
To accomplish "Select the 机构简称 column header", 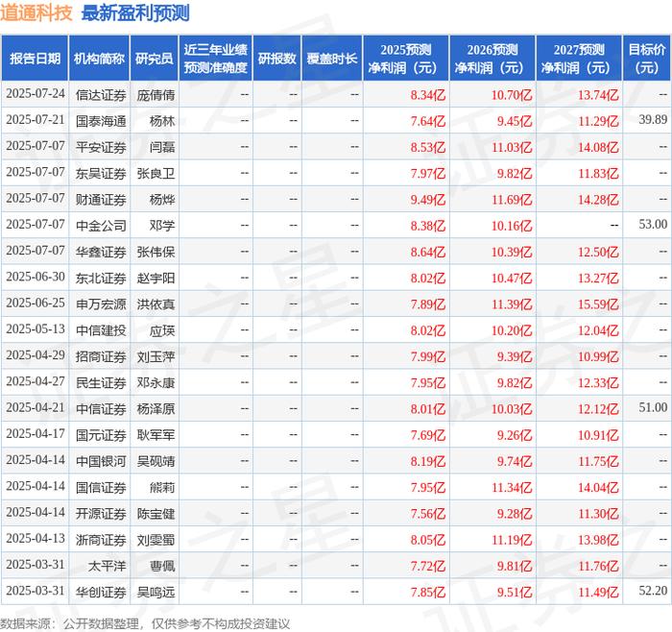I will 99,59.
